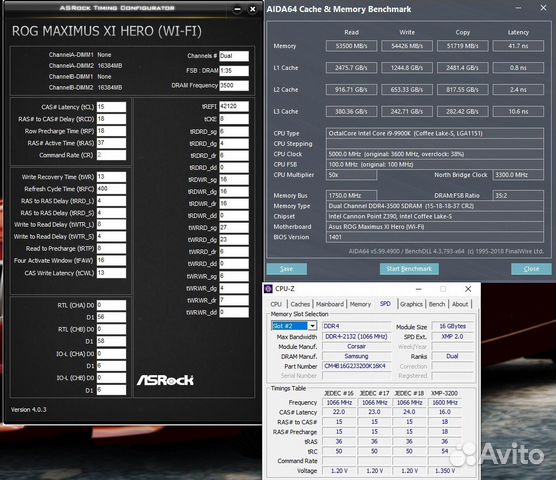Viewport: 556px width, 480px height.
Task: Click Start Benchmark in AIDA64
Action: (409, 269)
